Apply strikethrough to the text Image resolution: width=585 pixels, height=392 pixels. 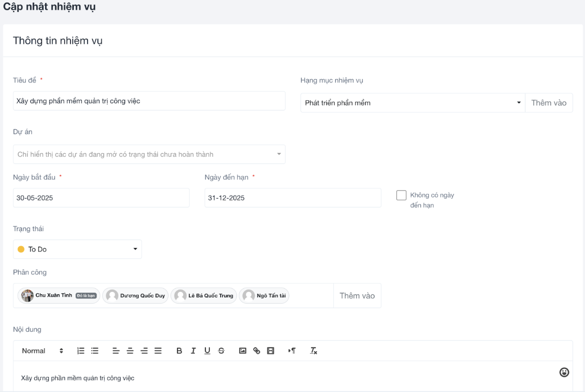221,351
